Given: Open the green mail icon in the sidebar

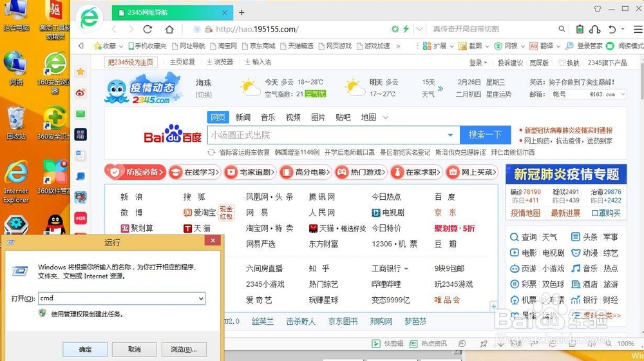Looking at the screenshot, I should point(80,114).
